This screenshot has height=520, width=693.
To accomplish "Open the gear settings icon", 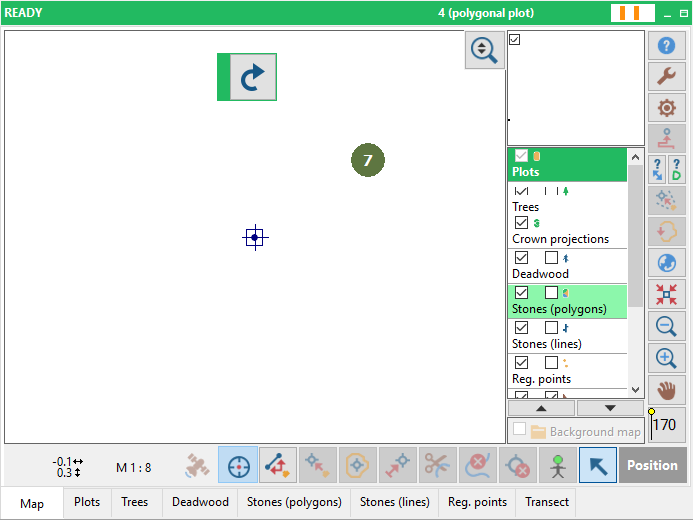I will pos(666,107).
